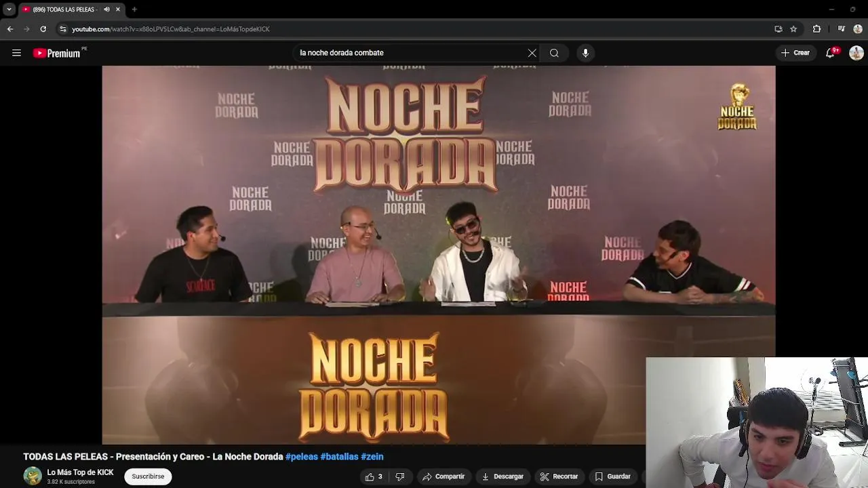
Task: Subscribe with the Suscribirse button
Action: [148, 476]
